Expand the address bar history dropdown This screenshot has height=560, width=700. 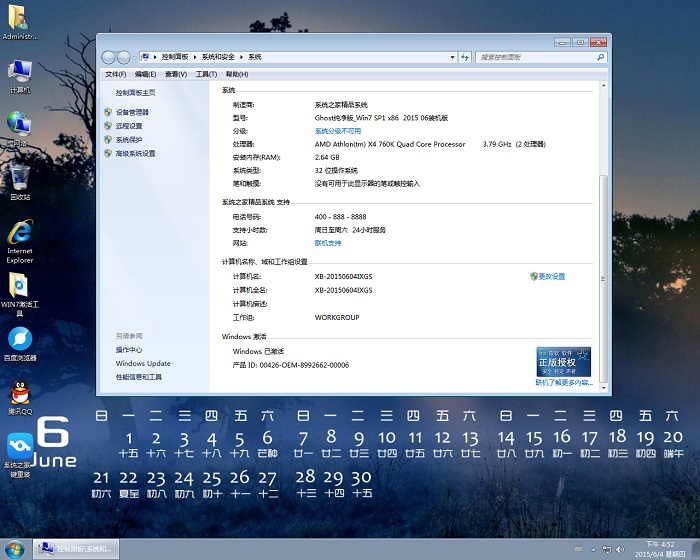click(x=451, y=58)
